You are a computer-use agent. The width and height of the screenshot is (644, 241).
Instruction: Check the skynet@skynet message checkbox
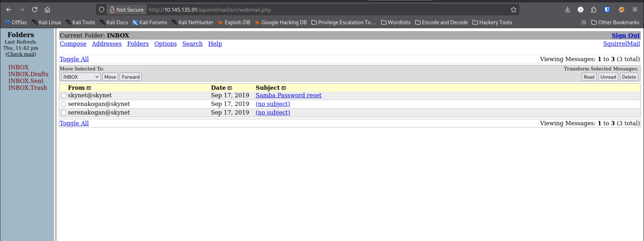click(64, 96)
